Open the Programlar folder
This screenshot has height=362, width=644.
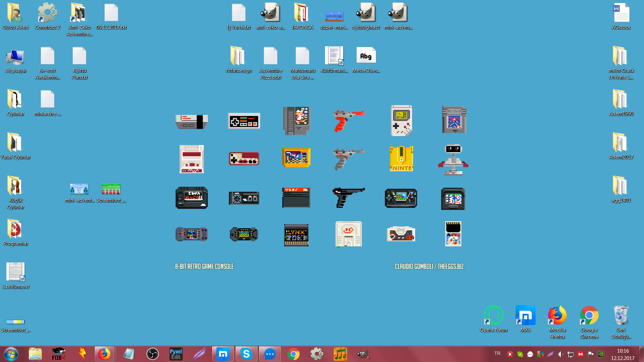tap(15, 233)
